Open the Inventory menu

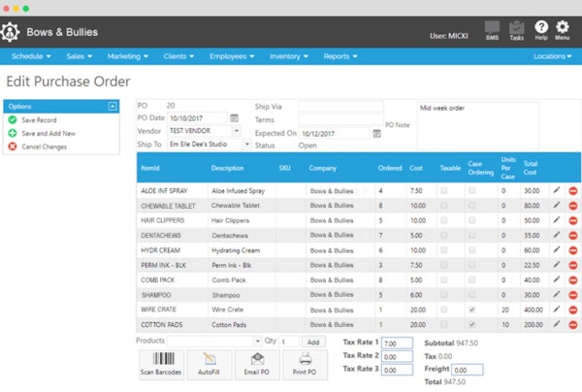coord(289,56)
